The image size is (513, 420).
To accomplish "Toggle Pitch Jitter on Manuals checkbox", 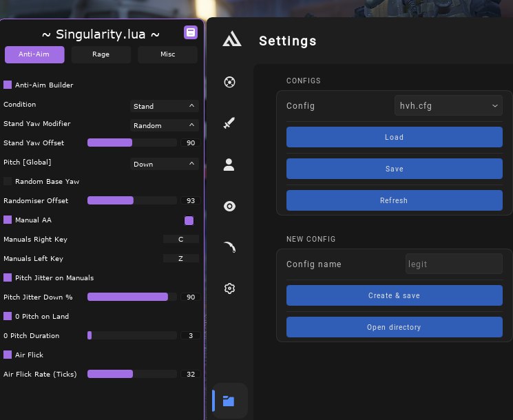I will pos(8,277).
